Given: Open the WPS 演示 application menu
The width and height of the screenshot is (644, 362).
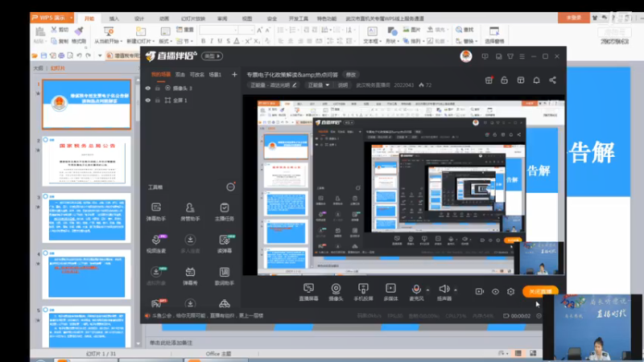Looking at the screenshot, I should pyautogui.click(x=52, y=18).
